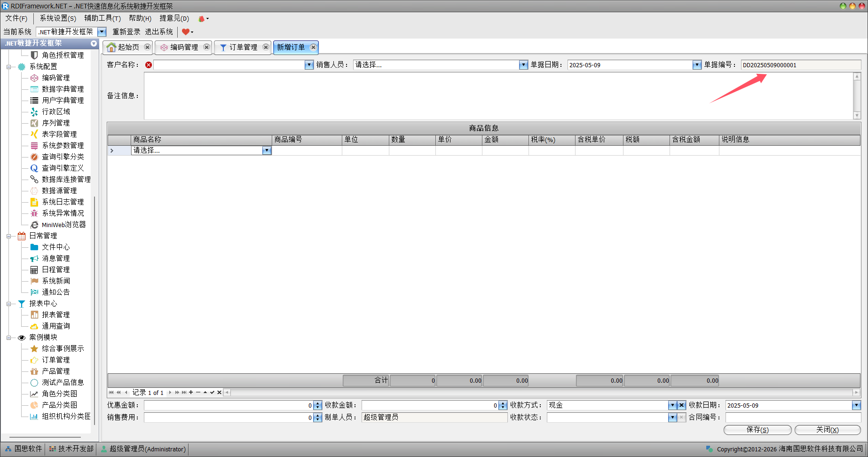Click the 重新登录 button
The height and width of the screenshot is (457, 868).
point(126,32)
